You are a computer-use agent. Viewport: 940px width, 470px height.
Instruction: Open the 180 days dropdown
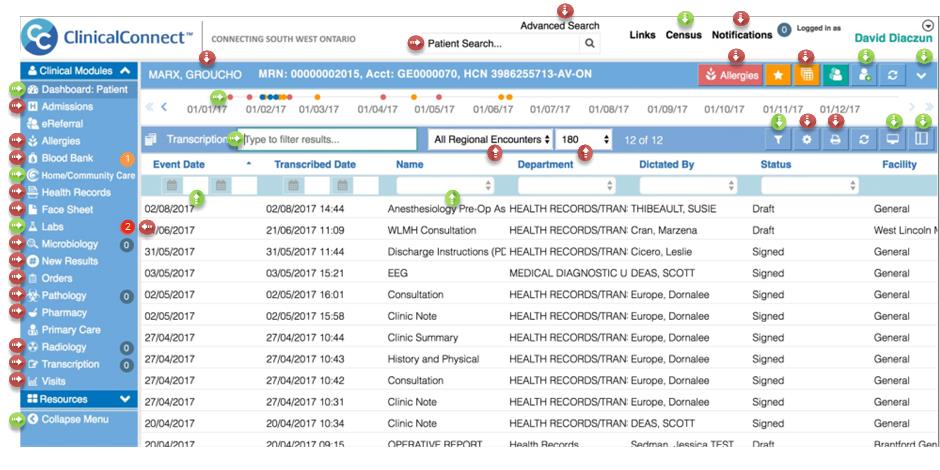pos(585,140)
